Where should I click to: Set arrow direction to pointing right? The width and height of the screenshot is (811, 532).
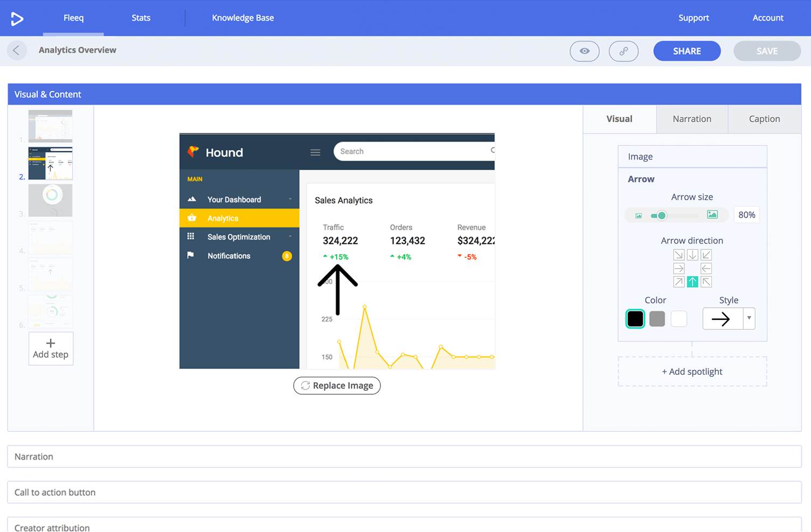pyautogui.click(x=679, y=268)
